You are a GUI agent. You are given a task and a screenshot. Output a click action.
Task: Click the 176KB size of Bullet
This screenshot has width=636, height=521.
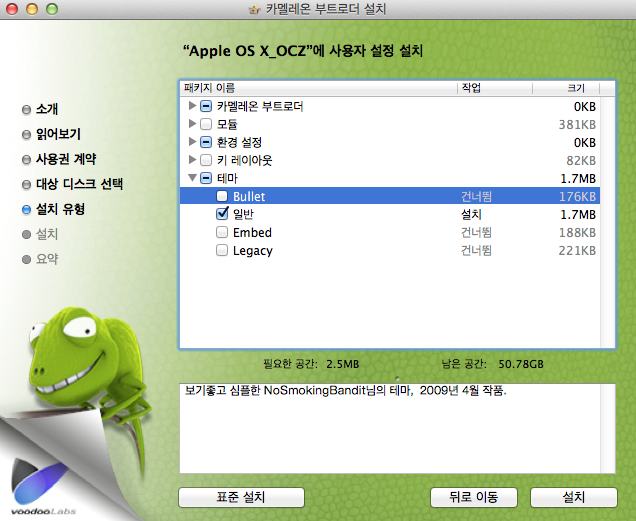[577, 196]
